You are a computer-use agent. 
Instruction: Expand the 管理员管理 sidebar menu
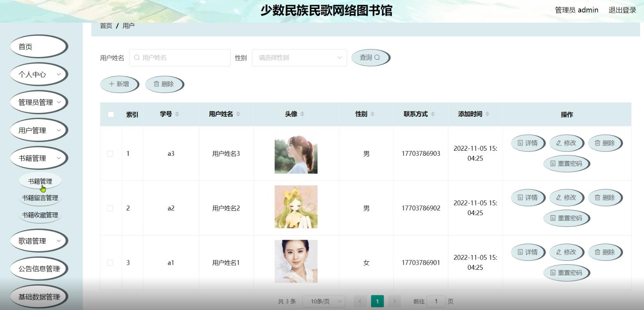[x=39, y=102]
